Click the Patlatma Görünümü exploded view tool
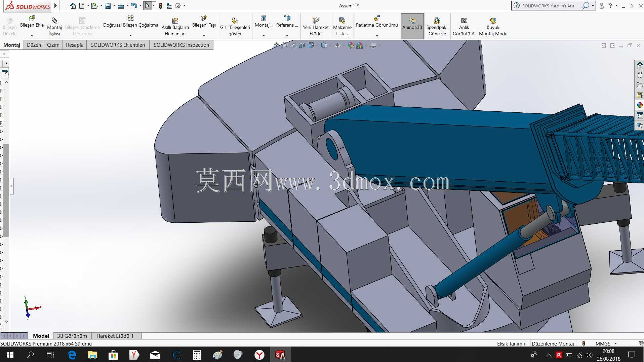This screenshot has width=644, height=362. coord(377,22)
